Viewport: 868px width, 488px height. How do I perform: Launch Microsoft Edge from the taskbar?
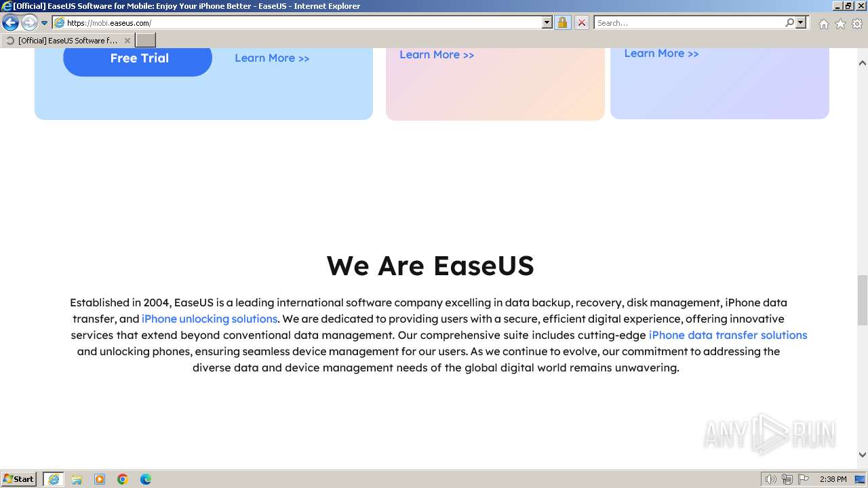pos(146,479)
